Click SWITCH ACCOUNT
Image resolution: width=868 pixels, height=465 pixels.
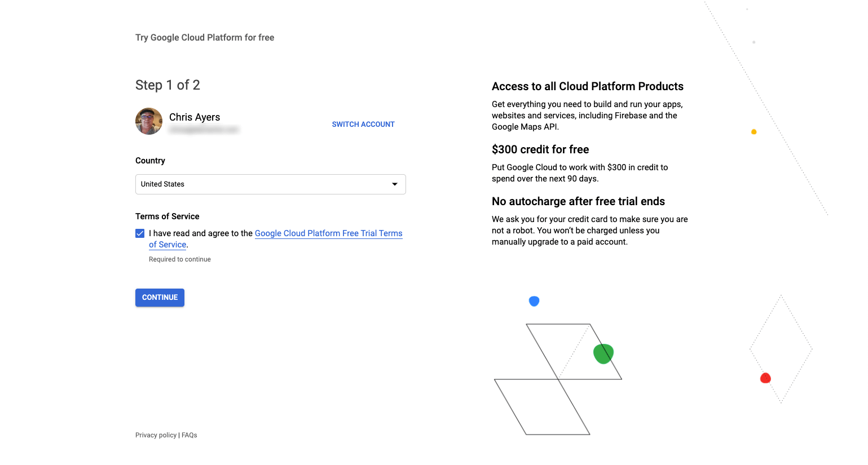coord(363,124)
